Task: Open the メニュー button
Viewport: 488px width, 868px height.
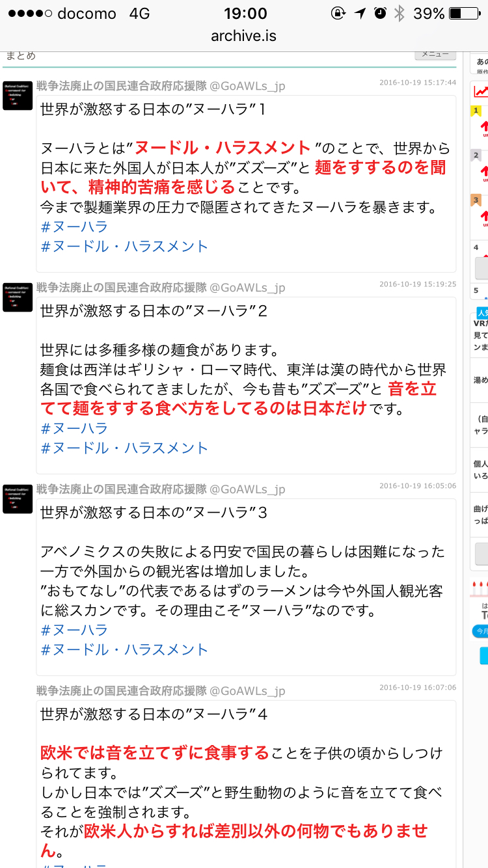Action: (x=435, y=55)
